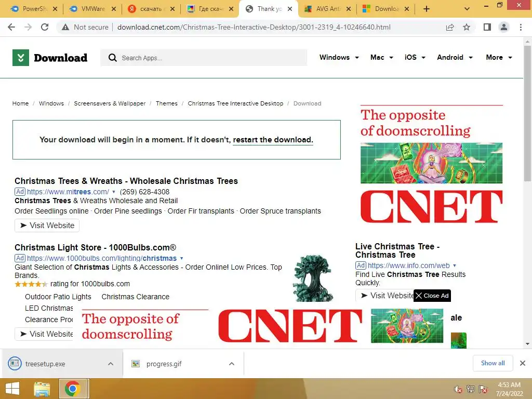Click the Search Apps input field
Image resolution: width=532 pixels, height=399 pixels.
click(204, 58)
